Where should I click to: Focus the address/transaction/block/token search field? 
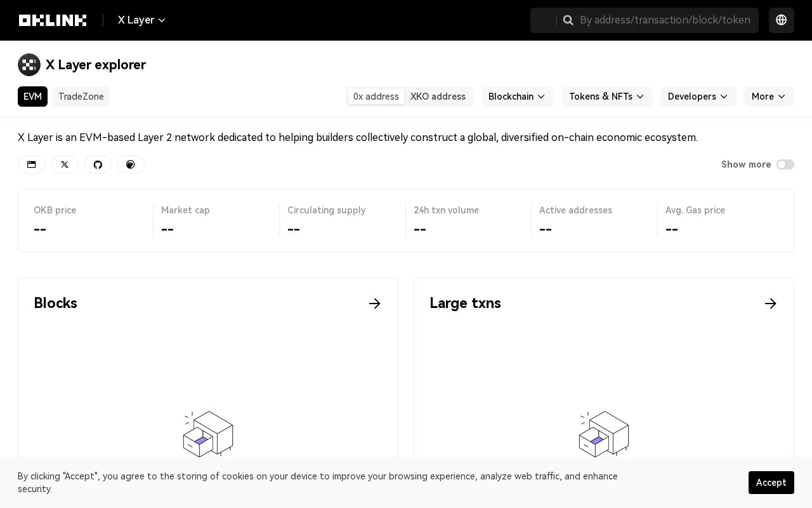pos(665,20)
